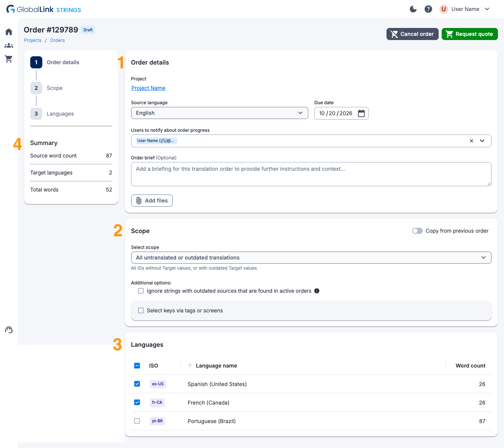Open the Source language English dropdown

220,113
